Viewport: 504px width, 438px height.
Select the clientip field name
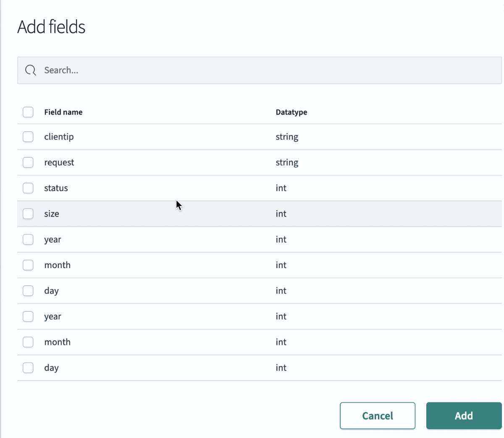click(59, 137)
